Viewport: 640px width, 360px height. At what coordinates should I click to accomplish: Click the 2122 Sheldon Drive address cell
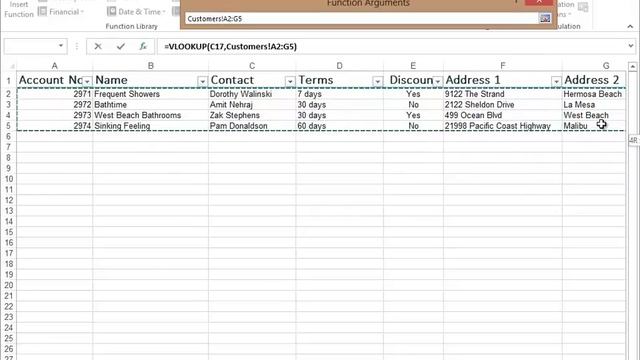click(x=502, y=104)
